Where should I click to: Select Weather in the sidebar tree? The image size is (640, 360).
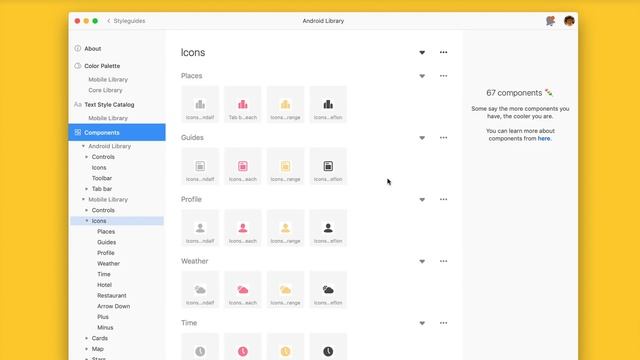click(x=109, y=264)
